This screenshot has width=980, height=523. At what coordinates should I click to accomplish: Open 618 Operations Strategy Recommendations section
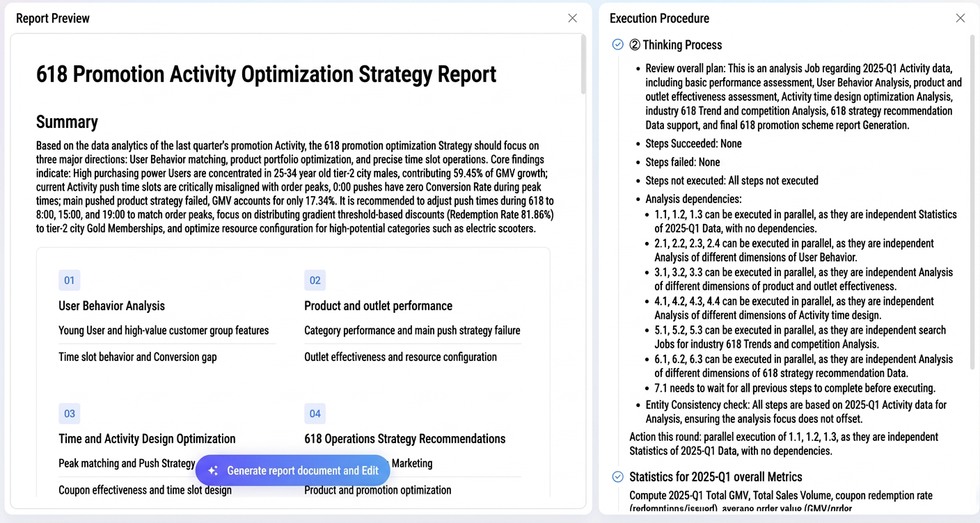405,439
